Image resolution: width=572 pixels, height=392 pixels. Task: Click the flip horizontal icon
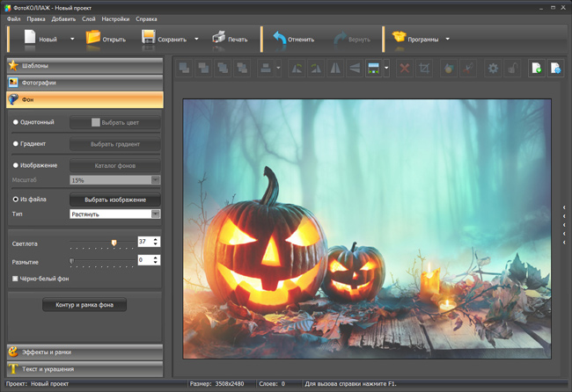tap(336, 68)
